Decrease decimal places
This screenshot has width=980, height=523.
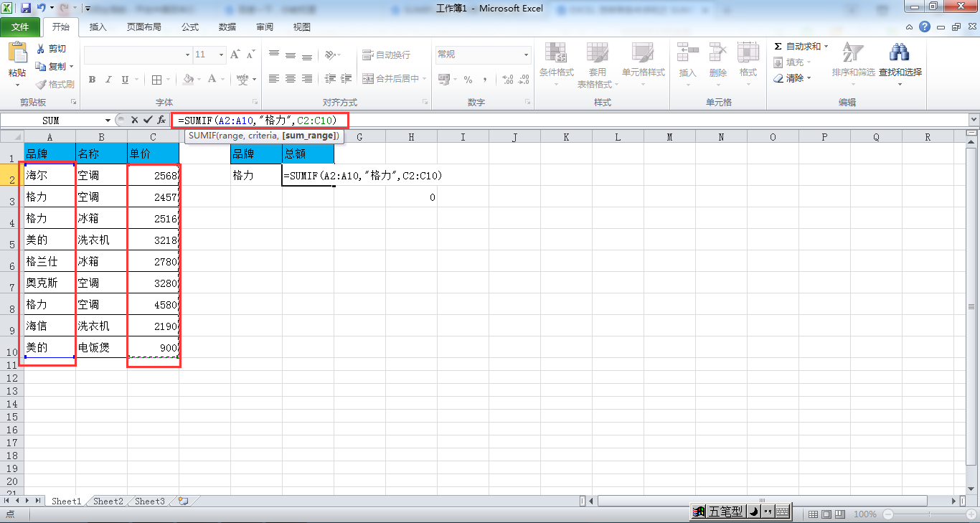(524, 80)
